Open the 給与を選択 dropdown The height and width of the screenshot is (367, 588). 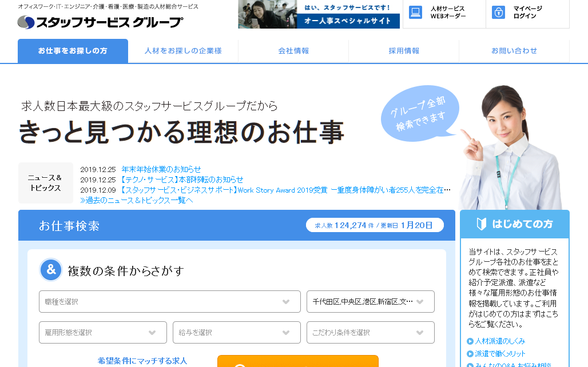pyautogui.click(x=236, y=333)
